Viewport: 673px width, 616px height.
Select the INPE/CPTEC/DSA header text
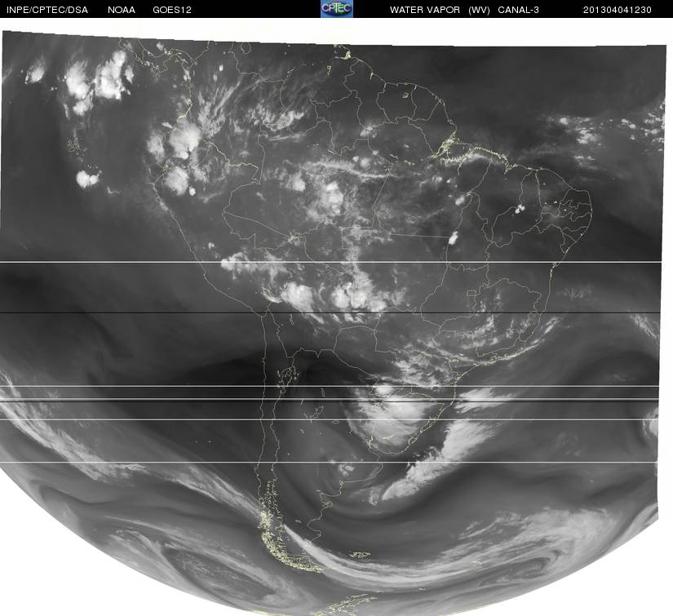coord(47,10)
